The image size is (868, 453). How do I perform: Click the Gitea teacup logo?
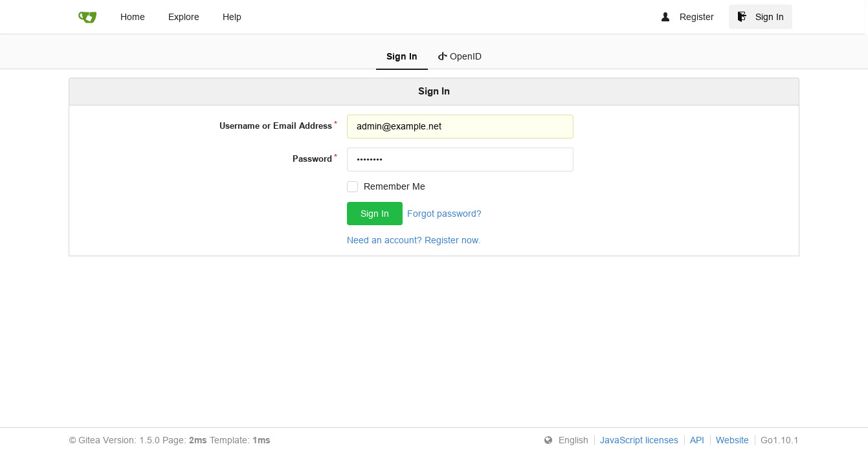(x=87, y=17)
